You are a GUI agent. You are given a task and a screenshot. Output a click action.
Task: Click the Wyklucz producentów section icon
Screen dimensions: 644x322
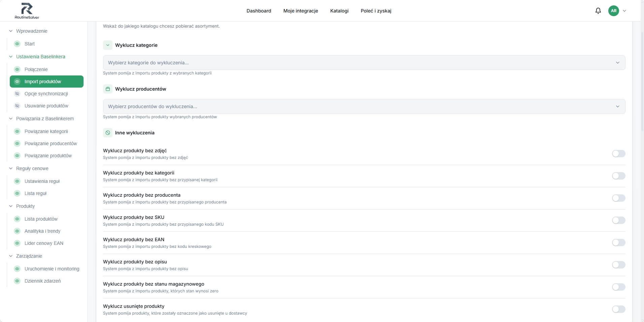click(108, 89)
